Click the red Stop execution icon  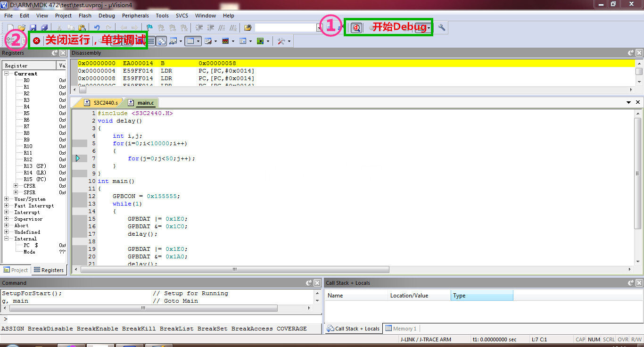(x=36, y=41)
